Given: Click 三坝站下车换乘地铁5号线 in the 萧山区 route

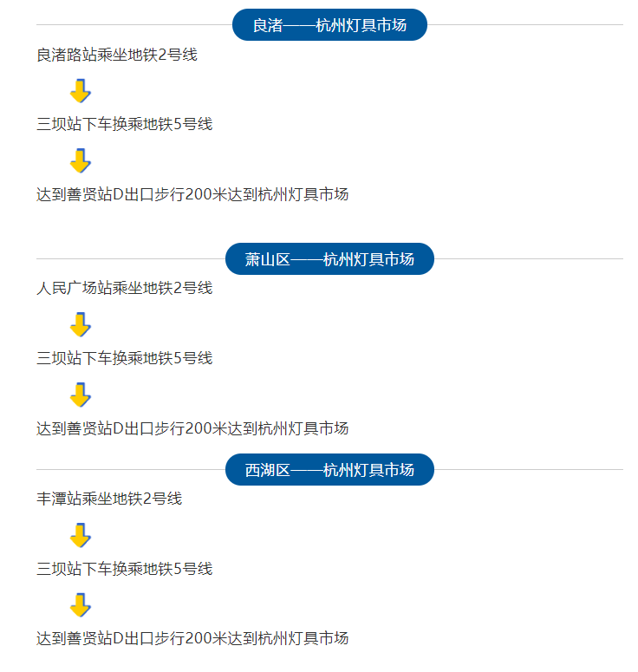Looking at the screenshot, I should coord(124,358).
